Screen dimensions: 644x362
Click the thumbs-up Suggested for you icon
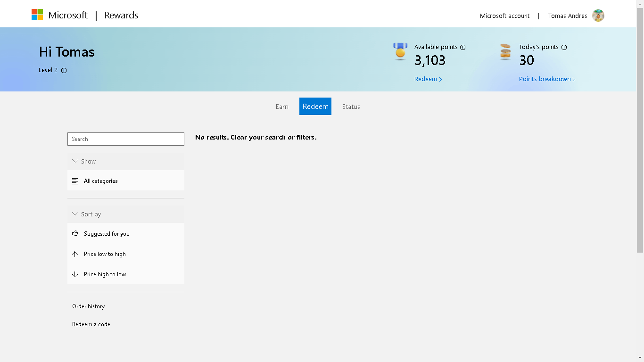coord(75,233)
